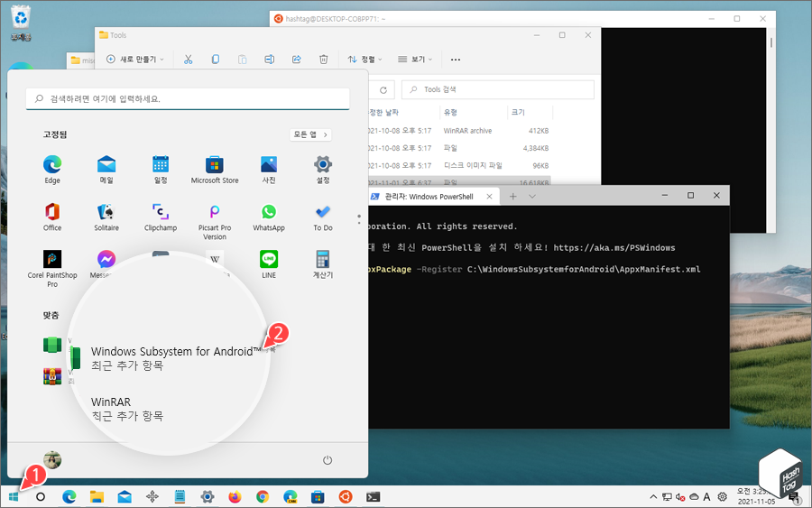Image resolution: width=812 pixels, height=508 pixels.
Task: Show all apps (모든 앱) list
Action: click(x=310, y=134)
